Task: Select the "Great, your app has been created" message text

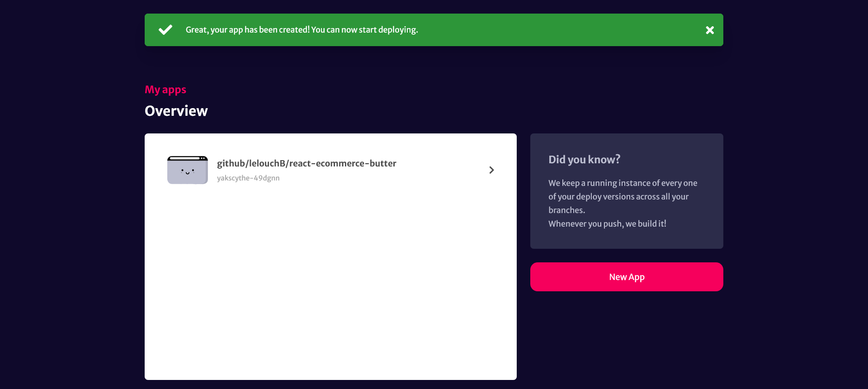Action: click(248, 30)
